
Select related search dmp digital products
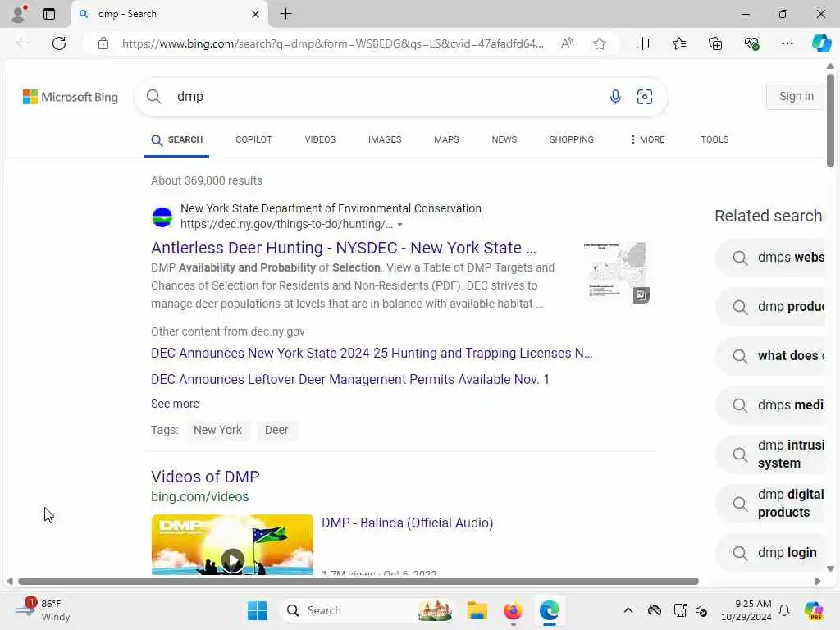(x=770, y=504)
